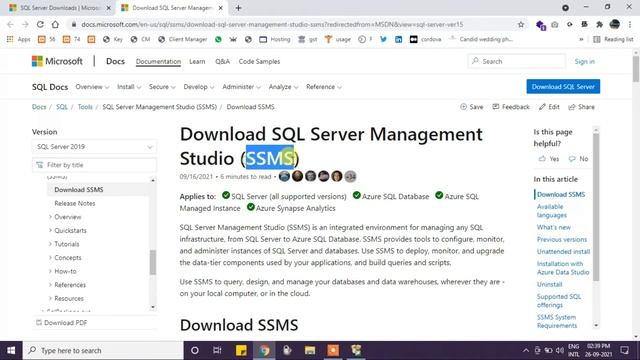Open the Twitter bookmark icon
The height and width of the screenshot is (360, 640).
coord(383,39)
